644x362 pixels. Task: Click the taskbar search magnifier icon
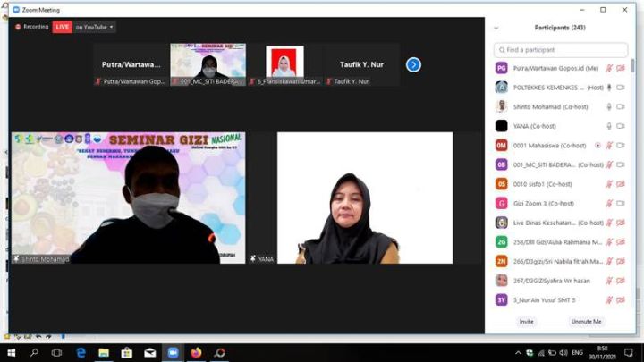pyautogui.click(x=34, y=352)
